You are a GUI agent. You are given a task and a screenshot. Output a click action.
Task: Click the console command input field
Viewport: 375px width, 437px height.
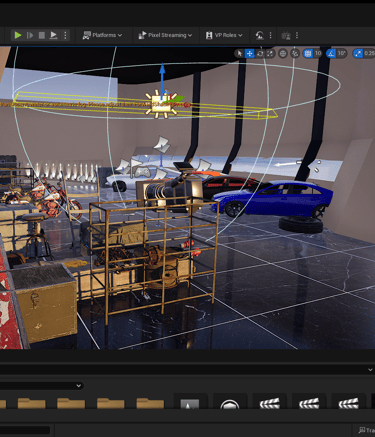tap(25, 430)
